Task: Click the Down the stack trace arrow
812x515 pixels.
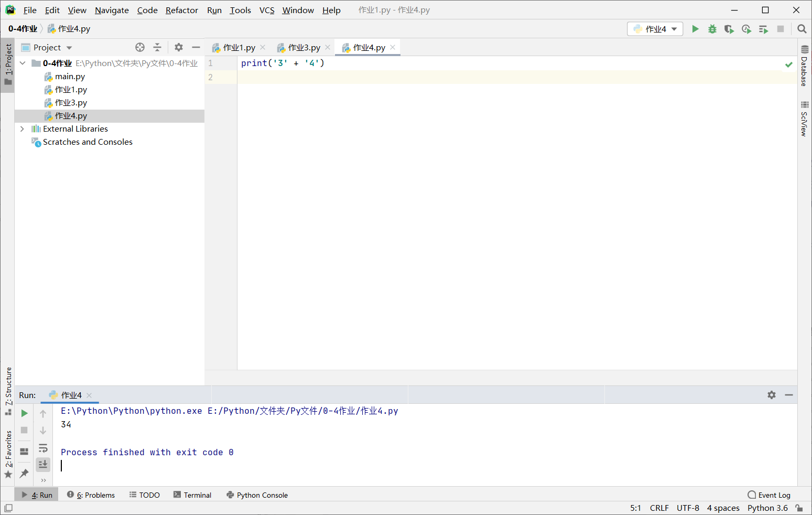Action: [x=43, y=431]
